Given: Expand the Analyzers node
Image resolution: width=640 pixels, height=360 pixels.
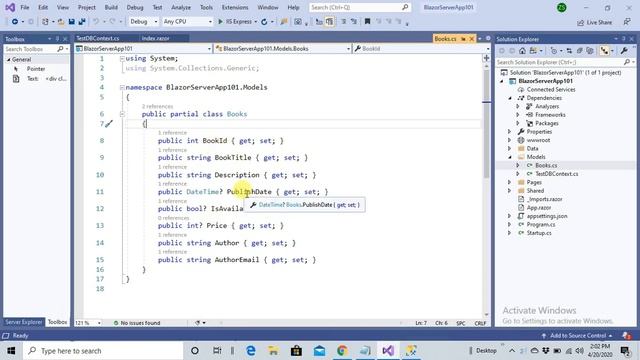Looking at the screenshot, I should pyautogui.click(x=518, y=107).
